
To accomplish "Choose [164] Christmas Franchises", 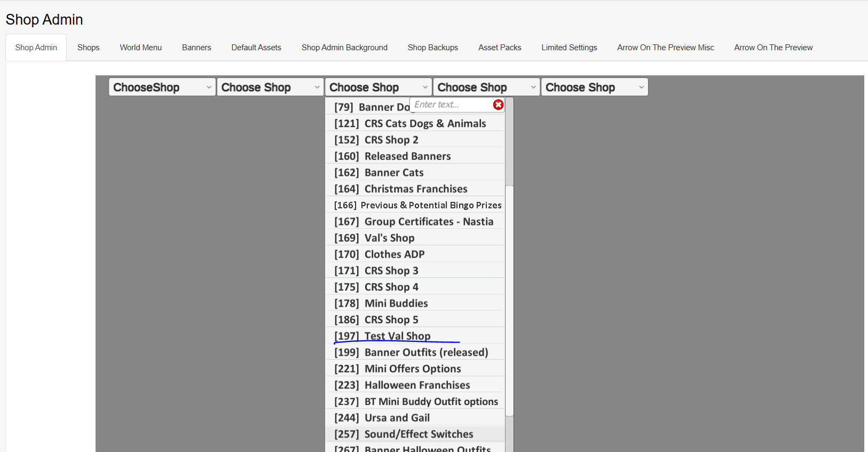I will click(415, 189).
